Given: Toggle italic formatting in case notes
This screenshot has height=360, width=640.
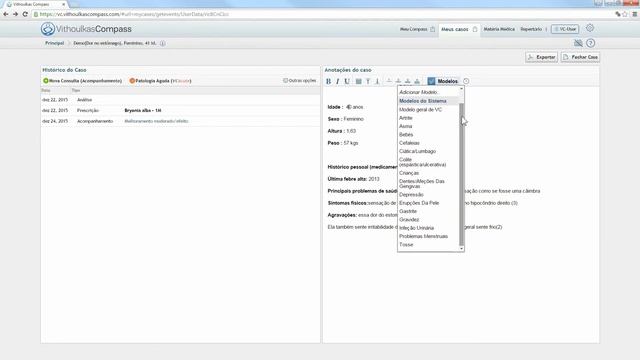Looking at the screenshot, I should point(338,81).
